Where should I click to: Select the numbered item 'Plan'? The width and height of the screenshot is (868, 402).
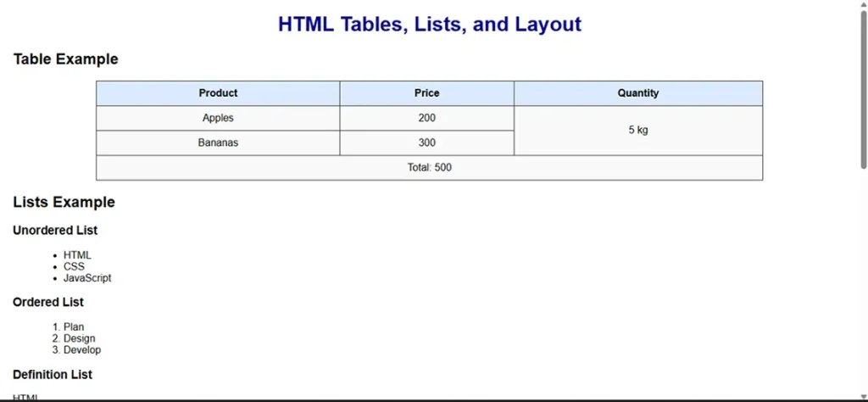tap(74, 327)
